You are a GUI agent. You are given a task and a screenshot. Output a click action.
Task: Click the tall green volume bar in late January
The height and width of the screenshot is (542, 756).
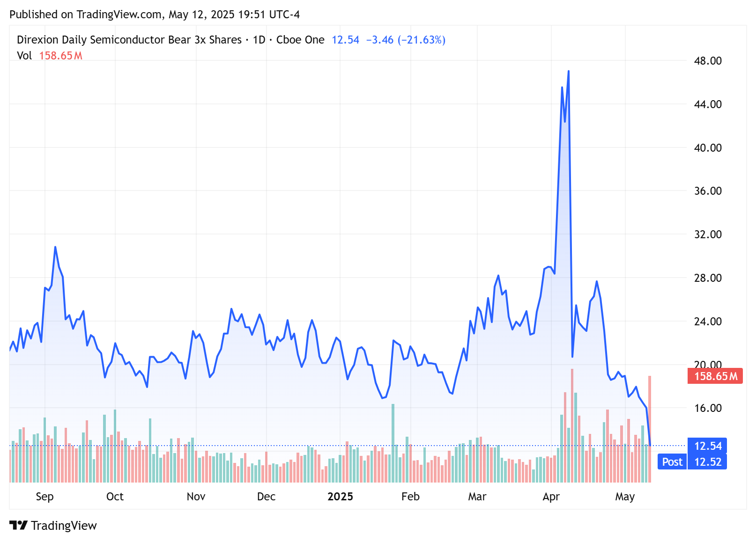[x=393, y=443]
